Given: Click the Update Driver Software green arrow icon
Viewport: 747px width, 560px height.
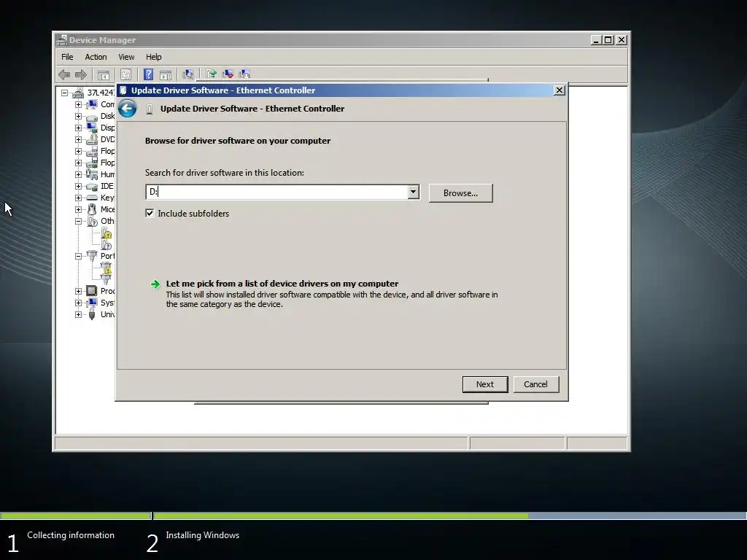Looking at the screenshot, I should click(212, 74).
